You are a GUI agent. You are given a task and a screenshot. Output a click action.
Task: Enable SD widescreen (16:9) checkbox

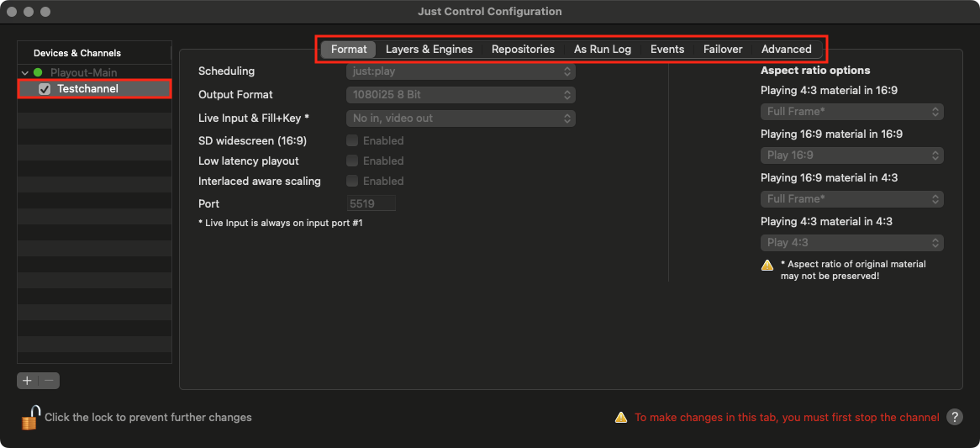point(352,140)
